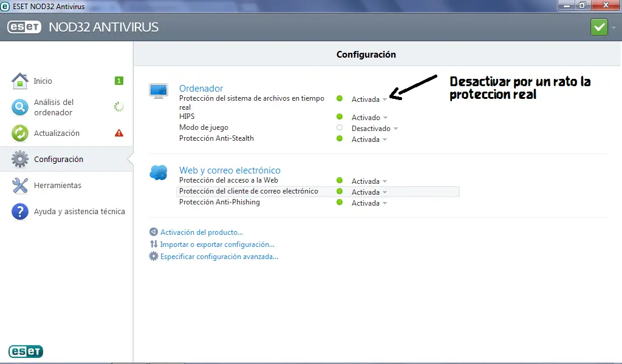Click the ESET title bar app icon
Image resolution: width=622 pixels, height=364 pixels.
(x=5, y=6)
